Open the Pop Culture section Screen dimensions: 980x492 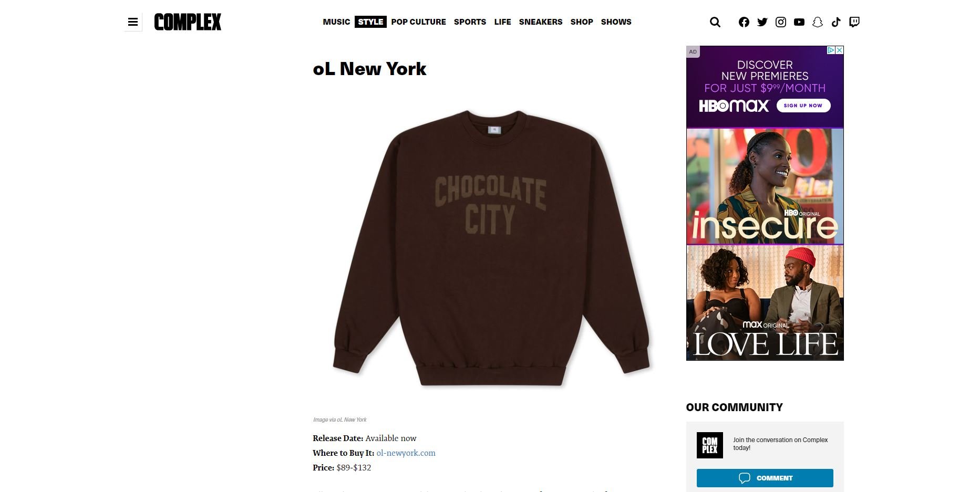click(418, 22)
